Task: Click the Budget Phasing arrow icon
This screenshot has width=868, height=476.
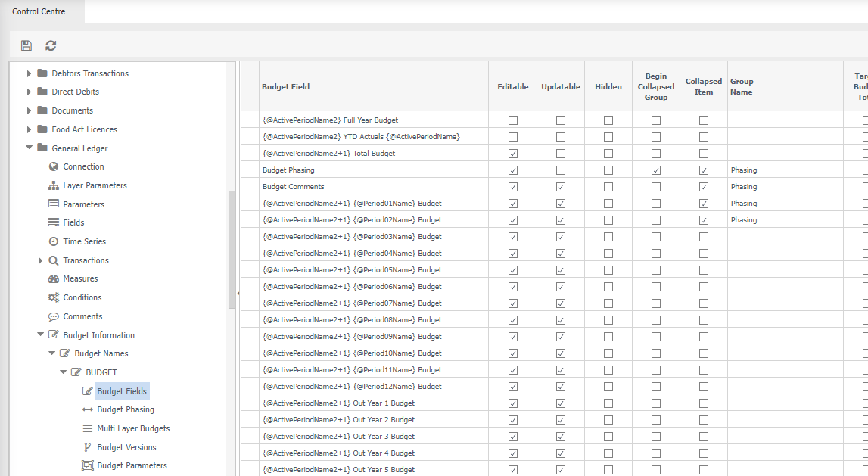Action: click(88, 409)
